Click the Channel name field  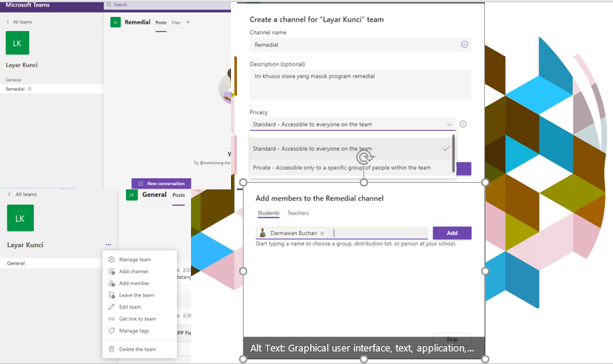[360, 44]
